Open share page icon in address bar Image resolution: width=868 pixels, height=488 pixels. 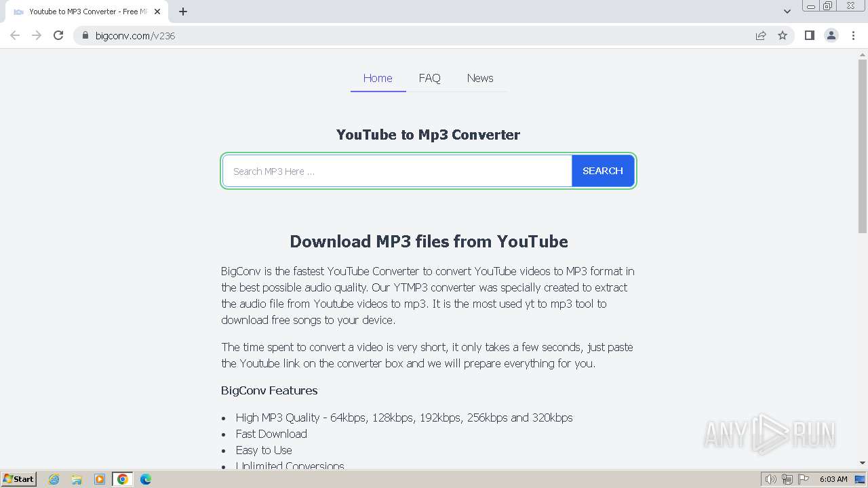click(761, 35)
